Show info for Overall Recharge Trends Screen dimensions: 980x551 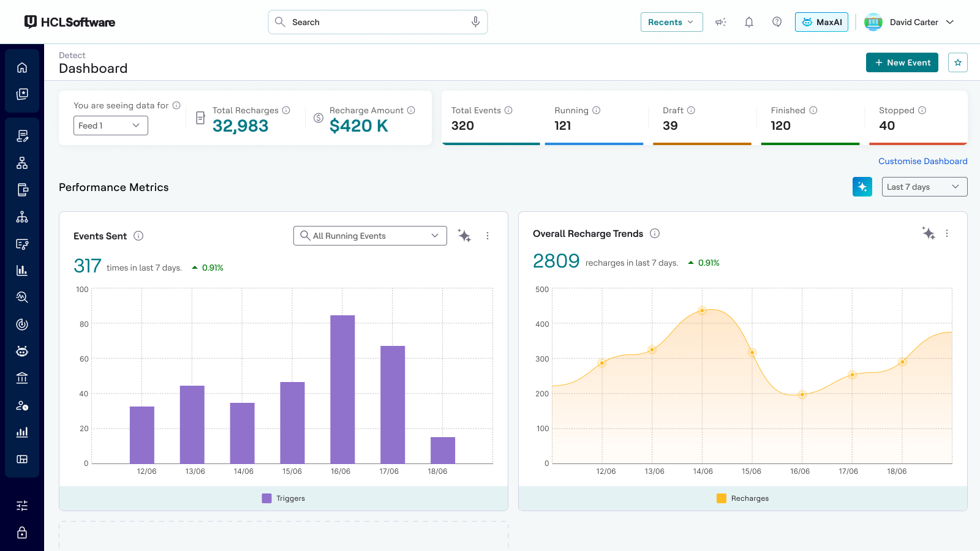[655, 233]
